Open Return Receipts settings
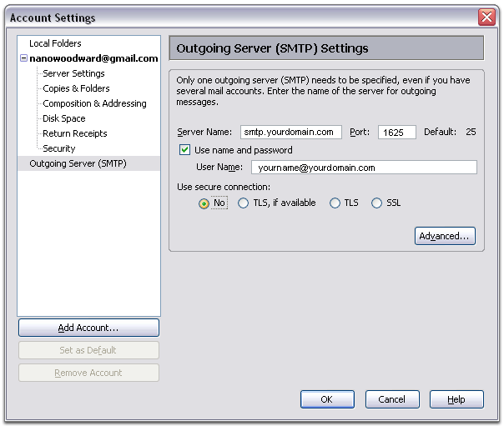 (75, 133)
